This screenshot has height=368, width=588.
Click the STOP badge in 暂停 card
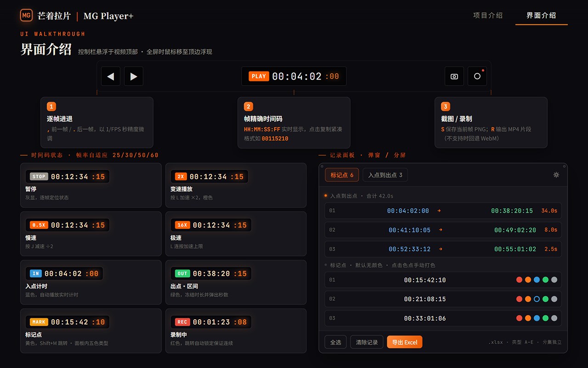click(x=39, y=176)
